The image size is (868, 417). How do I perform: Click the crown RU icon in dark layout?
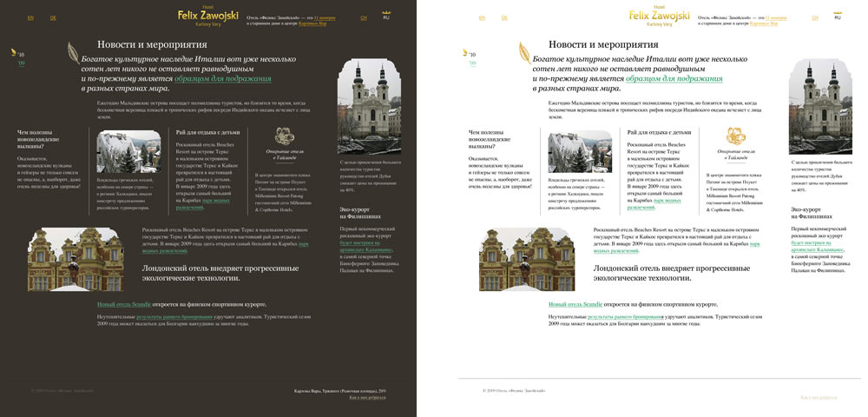tap(386, 15)
